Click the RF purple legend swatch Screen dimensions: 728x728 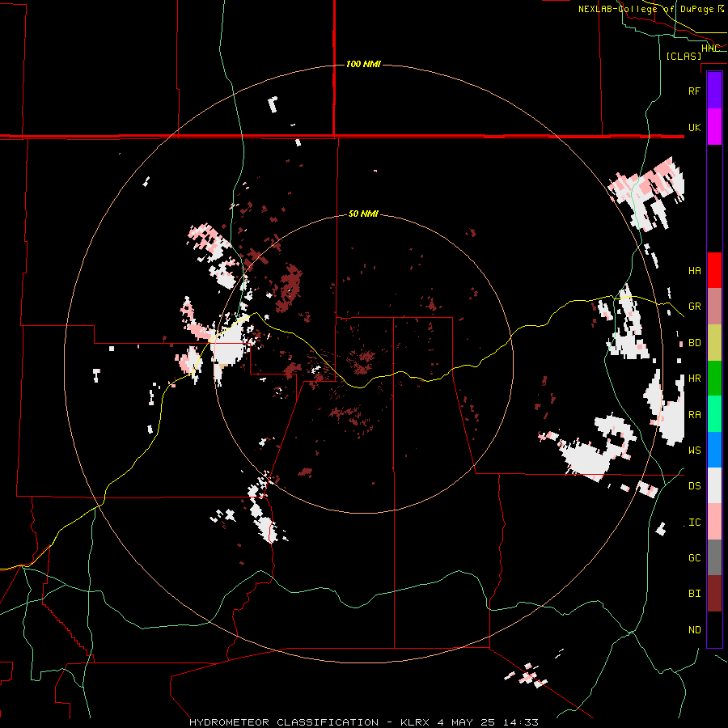[714, 91]
